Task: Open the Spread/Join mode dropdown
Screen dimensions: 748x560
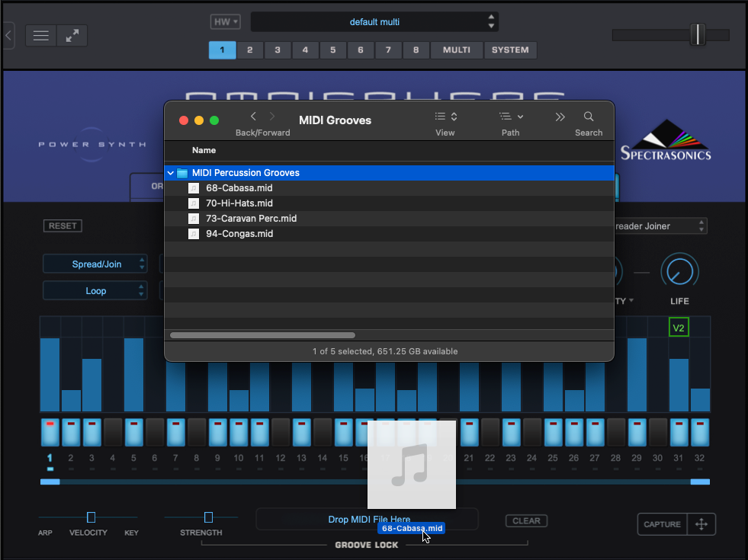Action: point(95,264)
